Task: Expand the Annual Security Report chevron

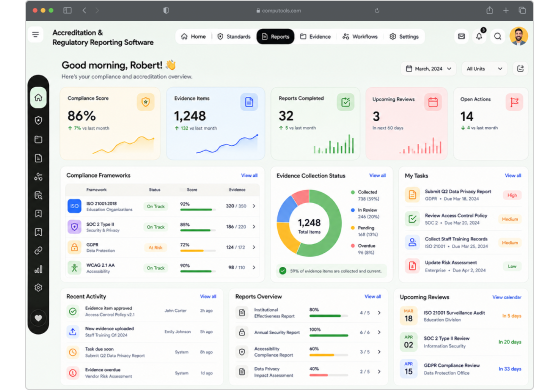Action: coord(379,332)
